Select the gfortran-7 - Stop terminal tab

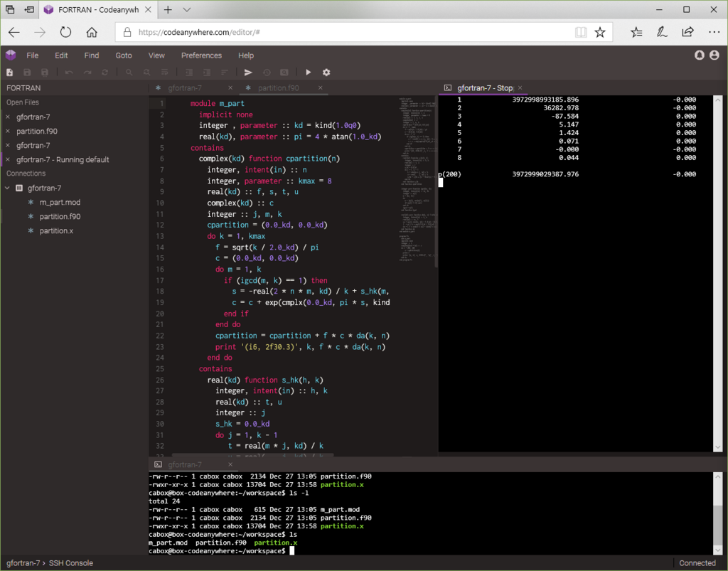pyautogui.click(x=485, y=87)
